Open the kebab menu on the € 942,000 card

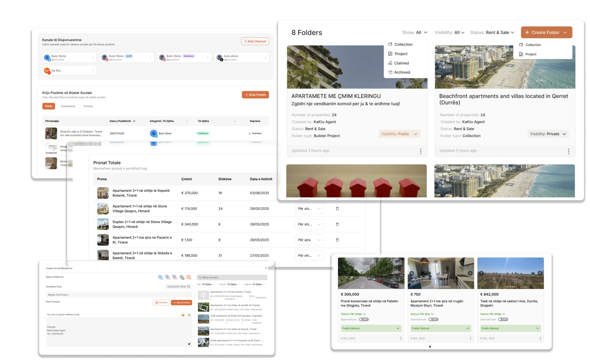540,338
